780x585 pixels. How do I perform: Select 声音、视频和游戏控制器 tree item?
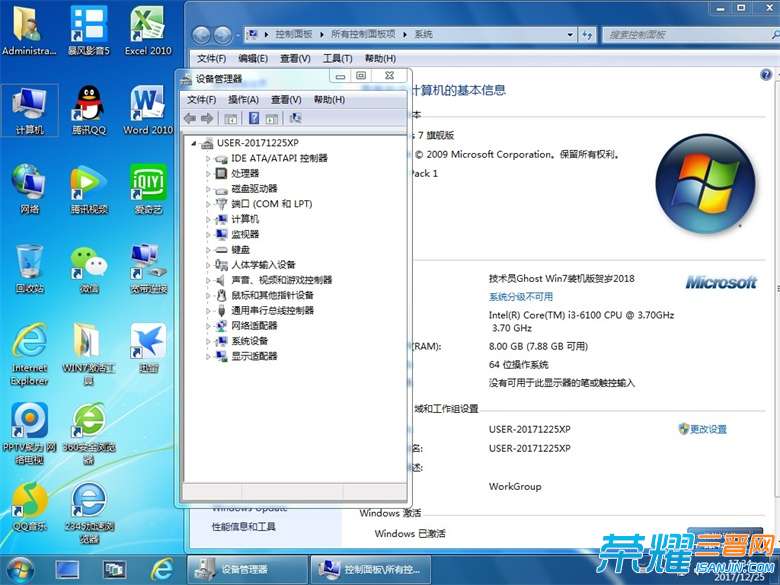point(282,280)
